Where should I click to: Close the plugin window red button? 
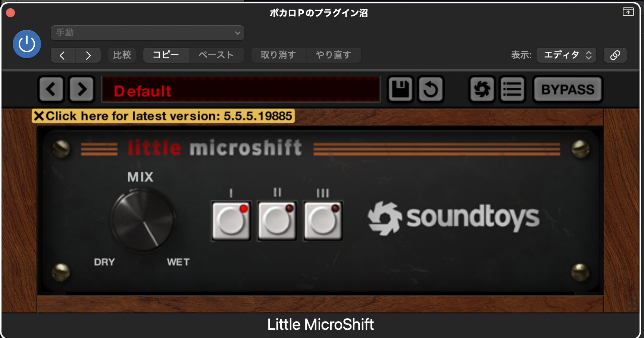[x=10, y=13]
